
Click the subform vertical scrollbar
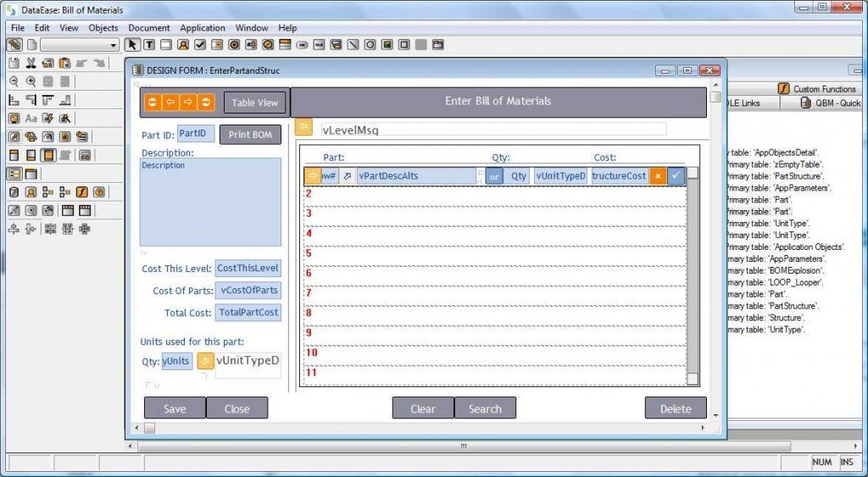693,276
